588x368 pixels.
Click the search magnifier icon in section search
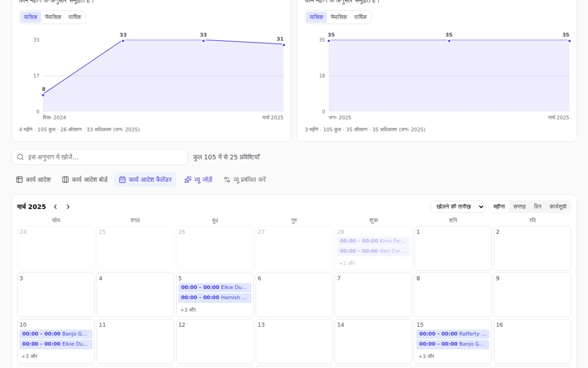tap(21, 157)
